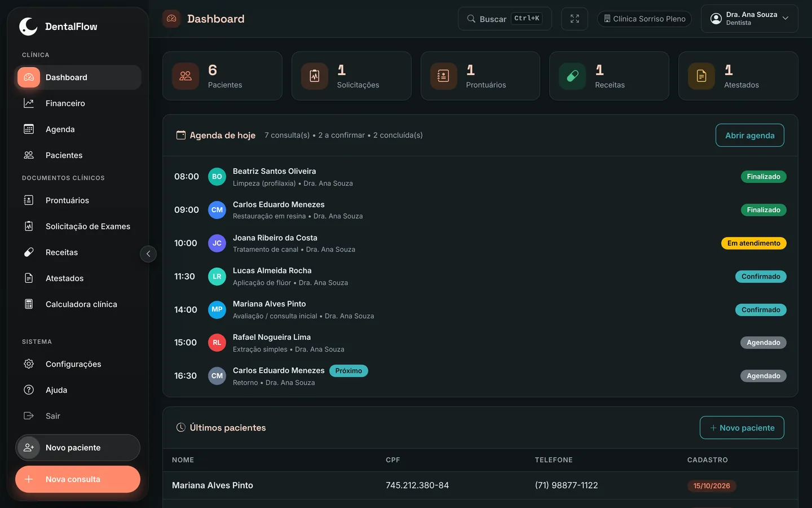Click the CPF 745.212.380-84 cell
Viewport: 812px width, 508px height.
coord(417,485)
